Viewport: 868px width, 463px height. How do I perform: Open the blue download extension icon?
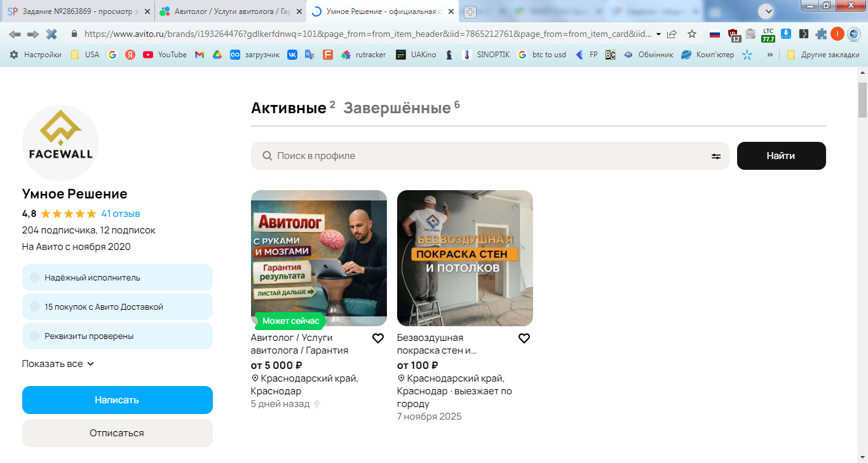pyautogui.click(x=786, y=34)
